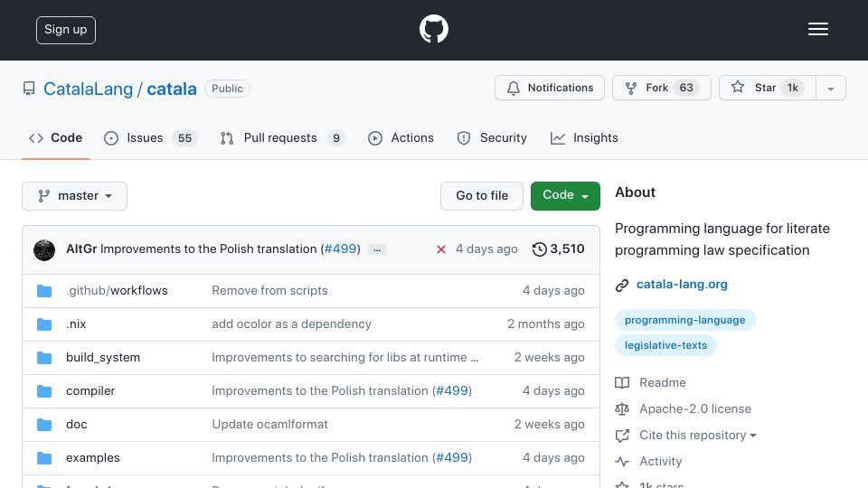Image resolution: width=868 pixels, height=488 pixels.
Task: Switch to the Code tab
Action: pyautogui.click(x=56, y=137)
